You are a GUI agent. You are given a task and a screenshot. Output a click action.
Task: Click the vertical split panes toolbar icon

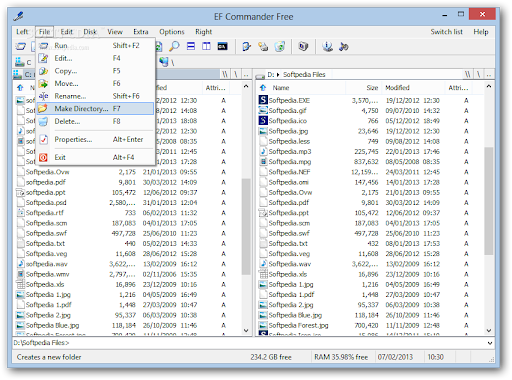pos(206,46)
